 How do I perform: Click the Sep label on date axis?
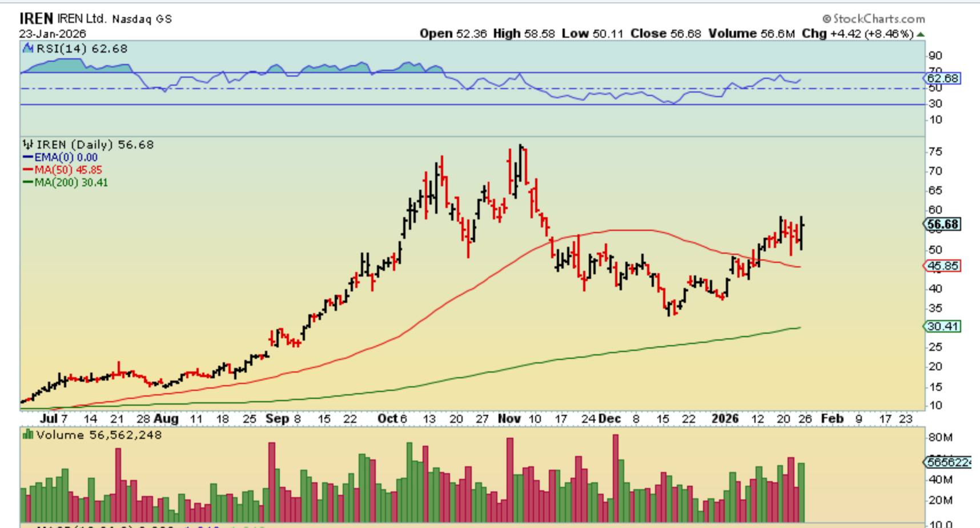coord(277,419)
